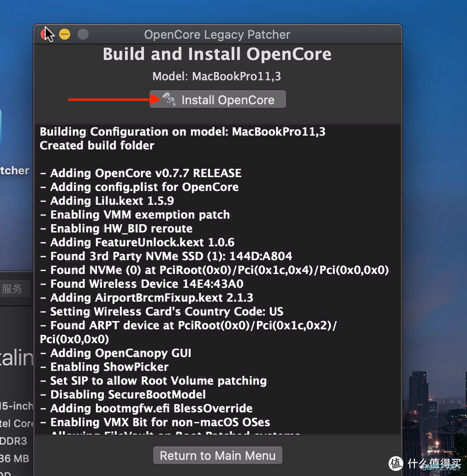Click the OpenCore Legacy Patcher window title
Screen dimensions: 467x476
217,35
